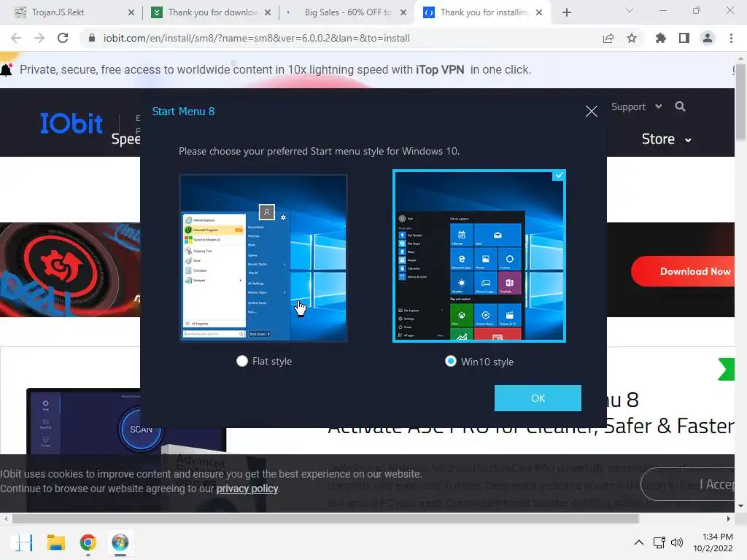Show hidden system tray icons
The image size is (747, 560).
pyautogui.click(x=639, y=542)
